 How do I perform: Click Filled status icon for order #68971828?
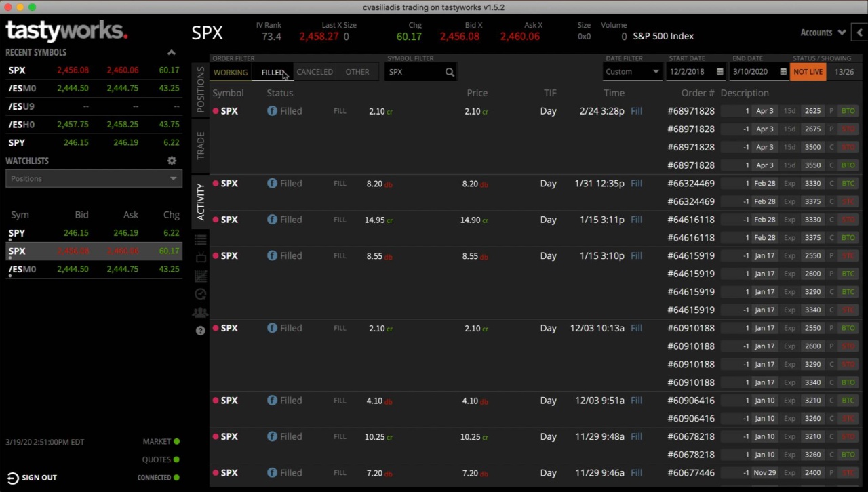tap(272, 111)
